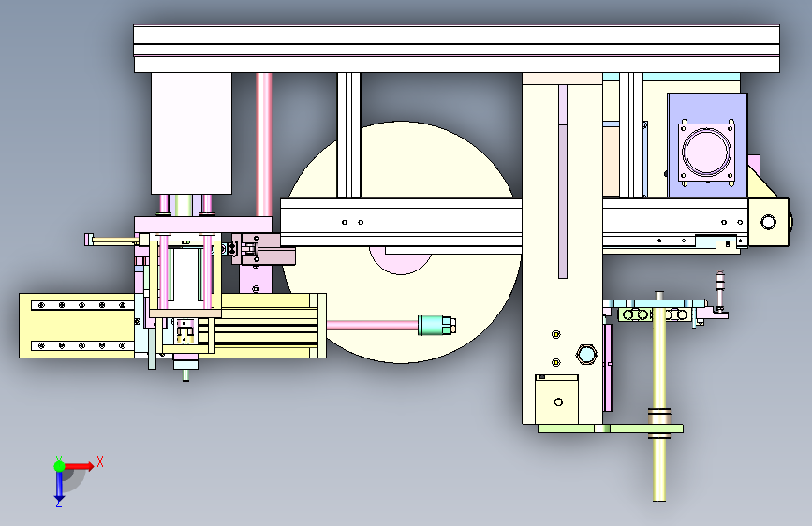This screenshot has height=526, width=812.
Task: Select the long top horizontal rail
Action: pyautogui.click(x=456, y=49)
